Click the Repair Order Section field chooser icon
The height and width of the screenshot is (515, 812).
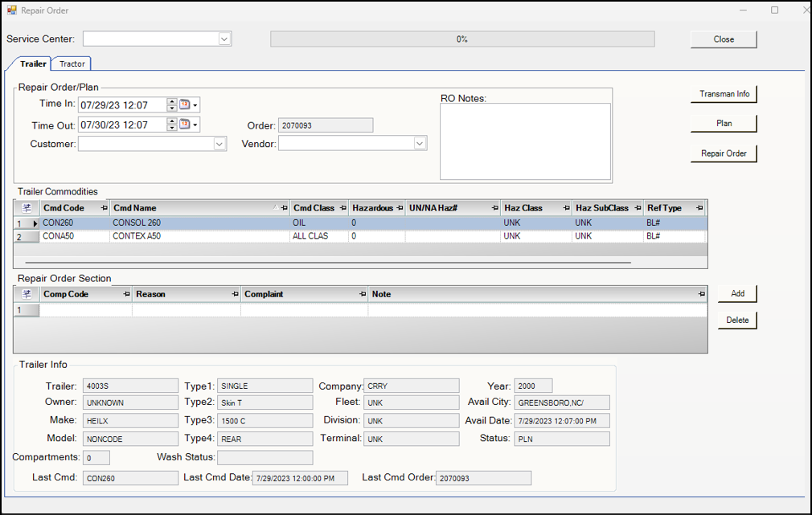click(27, 294)
